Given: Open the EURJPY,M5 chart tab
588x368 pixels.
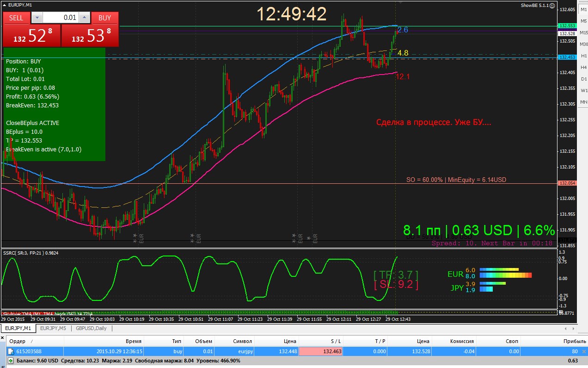Looking at the screenshot, I should [x=53, y=328].
